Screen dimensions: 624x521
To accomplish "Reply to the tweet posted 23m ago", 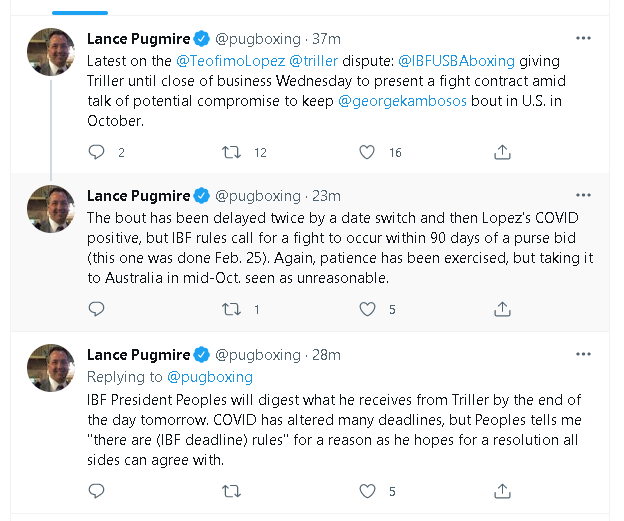I will pyautogui.click(x=97, y=309).
